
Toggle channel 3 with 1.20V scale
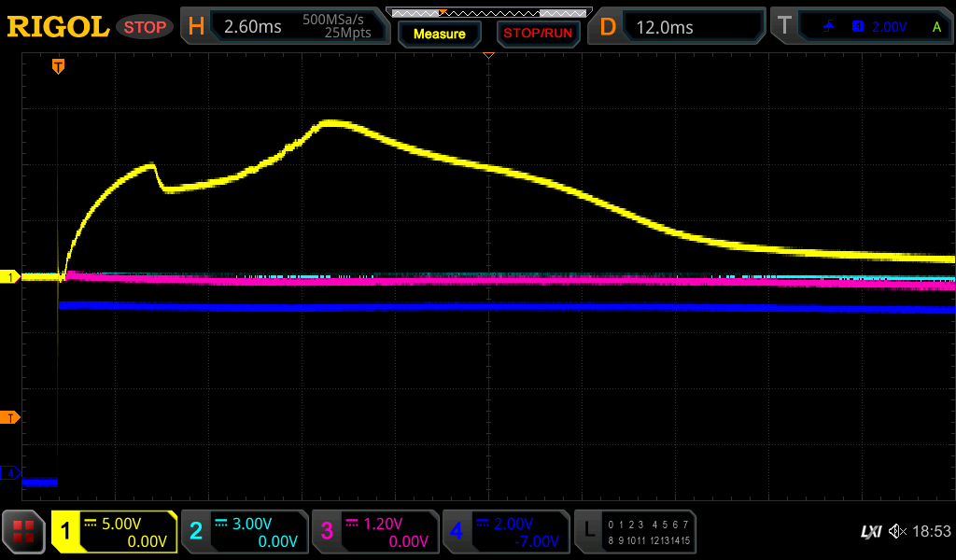374,532
